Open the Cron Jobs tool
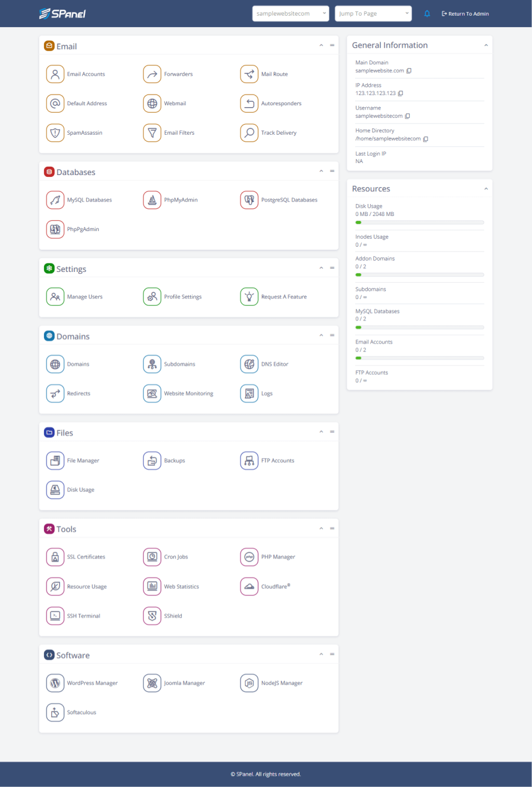The height and width of the screenshot is (787, 532). [152, 557]
